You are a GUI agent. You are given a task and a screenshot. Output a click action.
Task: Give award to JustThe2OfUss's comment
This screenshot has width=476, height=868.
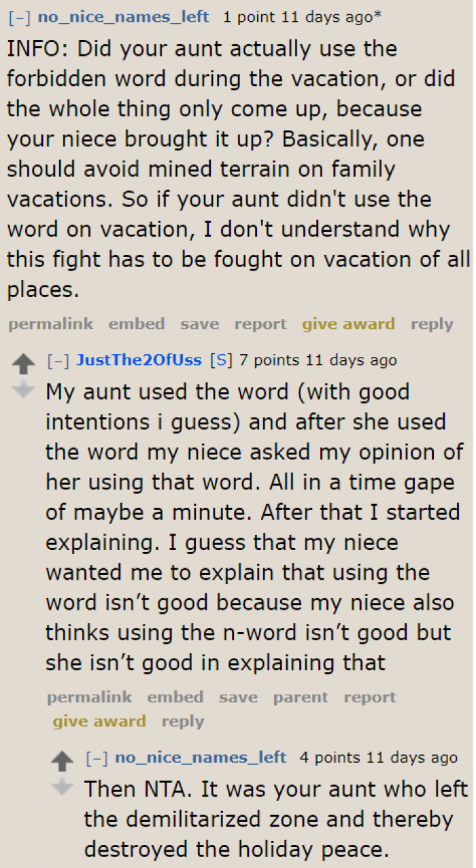[99, 721]
